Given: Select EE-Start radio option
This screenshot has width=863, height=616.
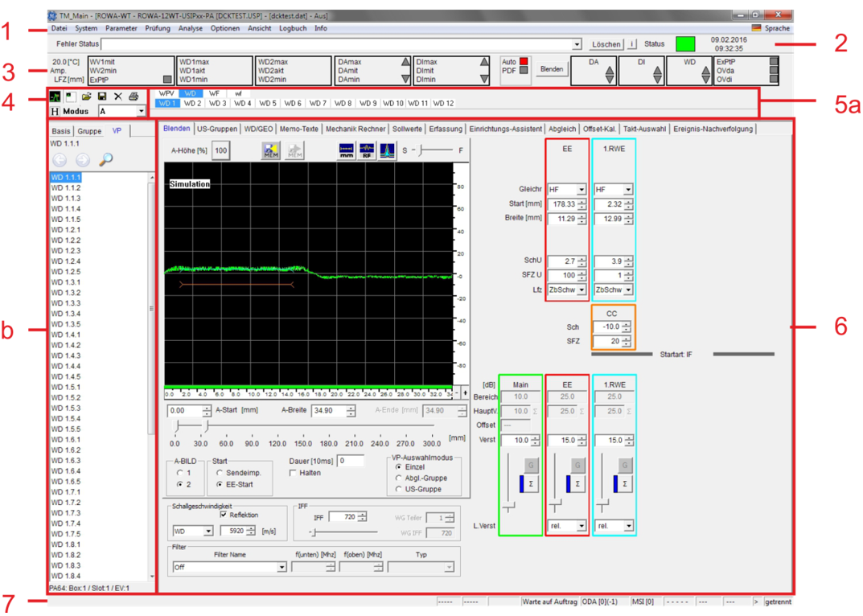Looking at the screenshot, I should pos(220,484).
